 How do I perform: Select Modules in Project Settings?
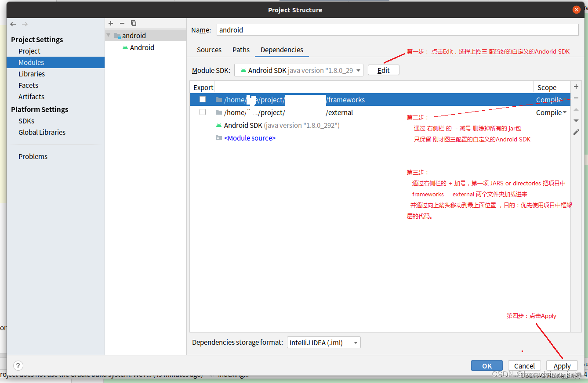pos(55,62)
